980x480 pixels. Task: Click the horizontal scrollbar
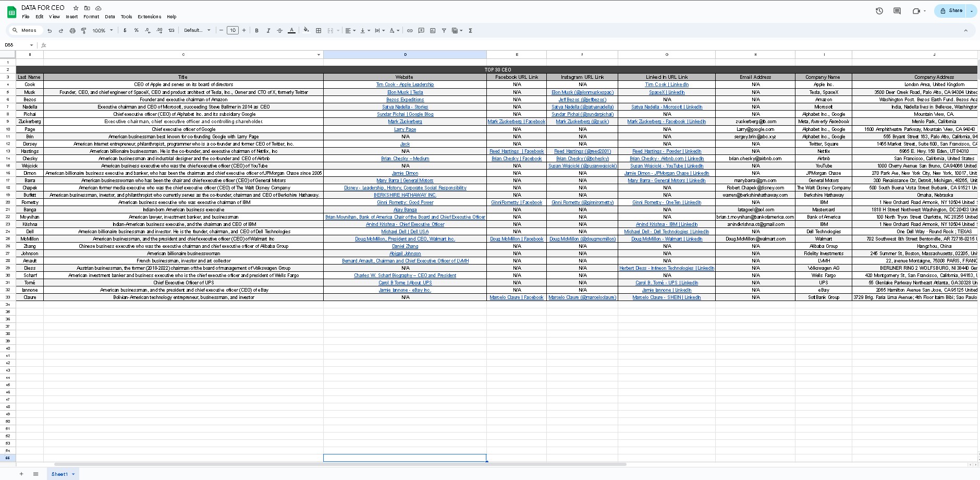tap(340, 464)
